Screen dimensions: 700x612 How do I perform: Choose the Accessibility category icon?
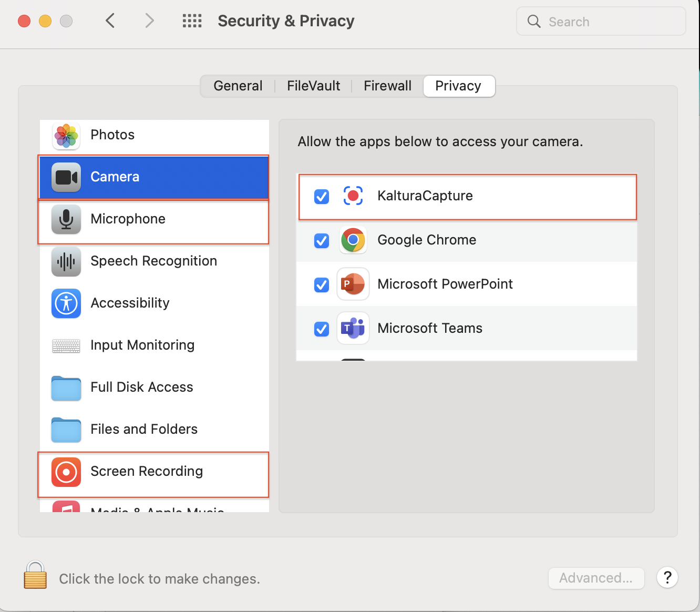(x=66, y=303)
